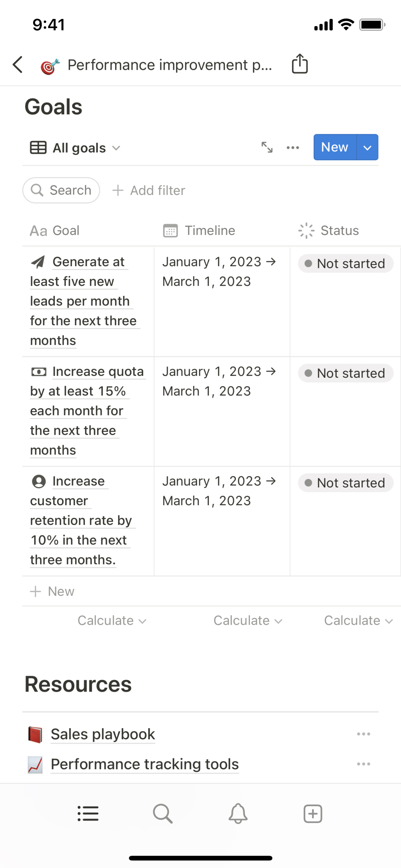Screen dimensions: 401x868
Task: Open Calculate dropdown under Goal column
Action: point(112,621)
